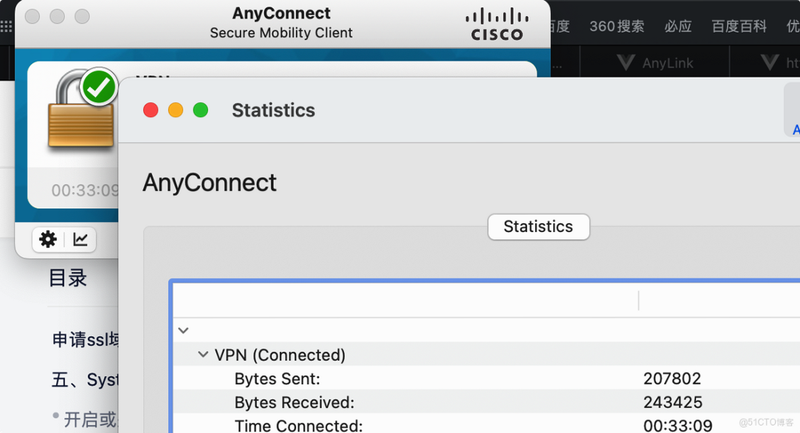Collapse the top-level statistics tree chevron

click(x=184, y=330)
